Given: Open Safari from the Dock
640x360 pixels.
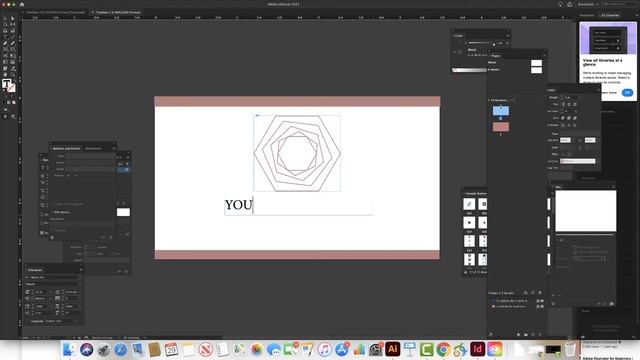Looking at the screenshot, I should [x=120, y=349].
